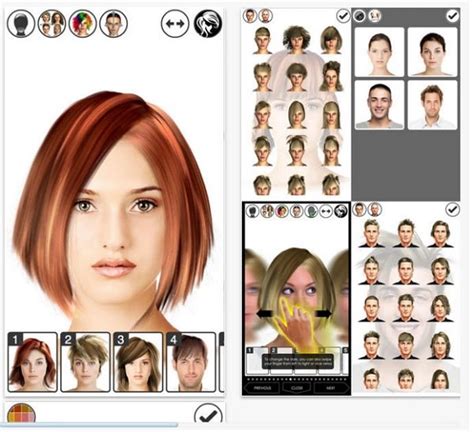Switch to male tab in women's hairstyle grid

[x=265, y=15]
